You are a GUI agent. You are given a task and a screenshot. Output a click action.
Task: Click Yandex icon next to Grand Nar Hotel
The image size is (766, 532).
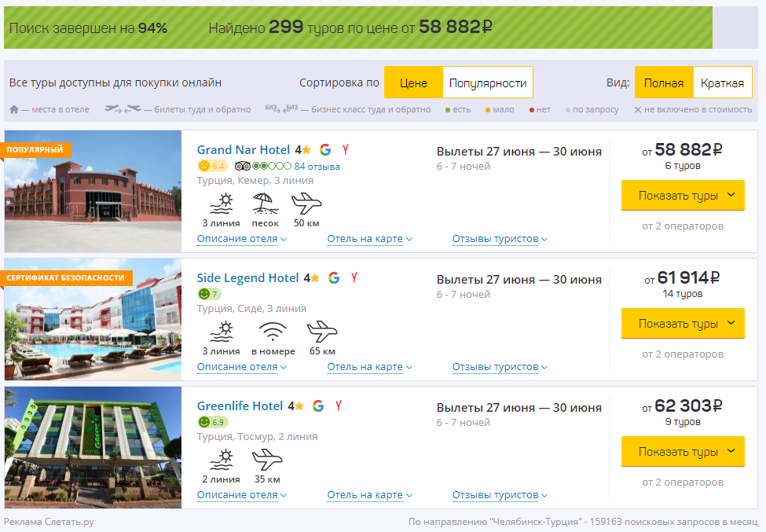click(x=346, y=149)
